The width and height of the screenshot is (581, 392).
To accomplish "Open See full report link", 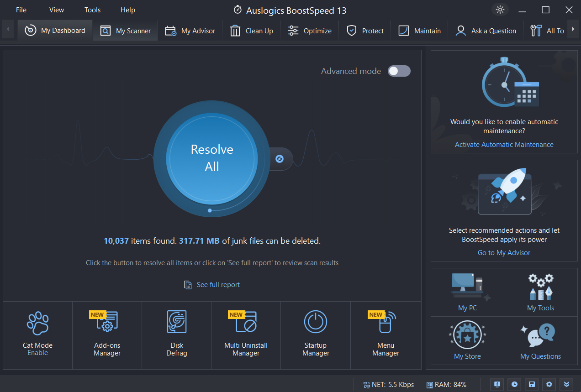I will point(218,285).
